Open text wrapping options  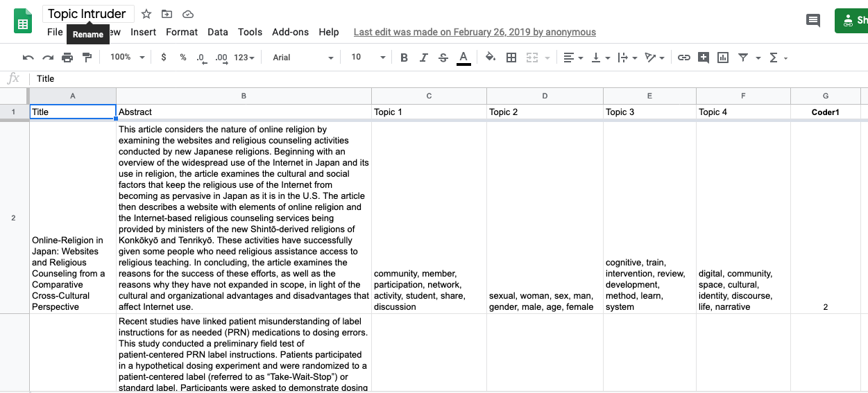pyautogui.click(x=627, y=58)
